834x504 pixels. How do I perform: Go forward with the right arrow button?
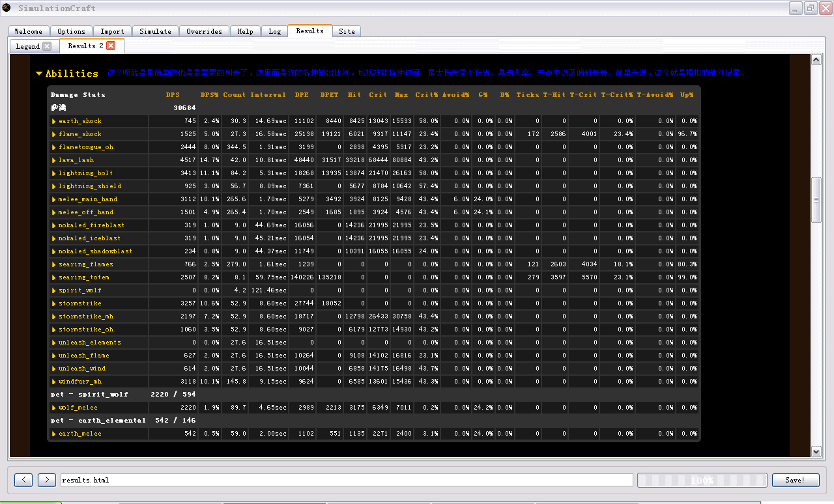click(47, 480)
